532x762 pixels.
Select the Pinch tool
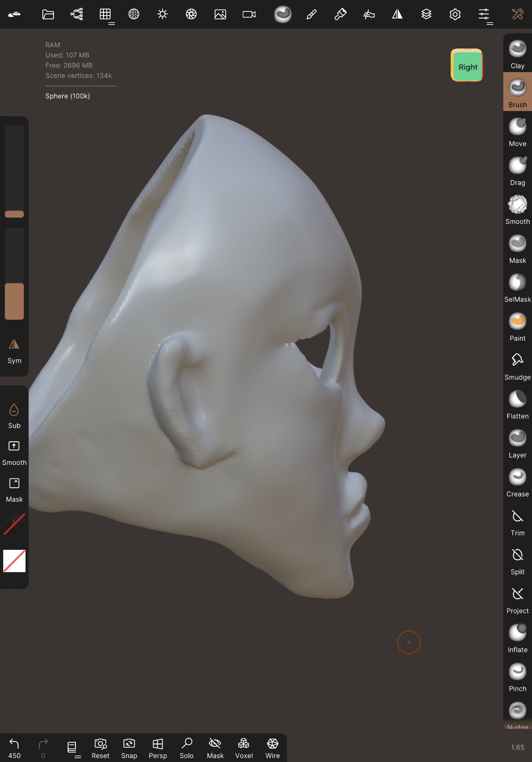(x=518, y=677)
